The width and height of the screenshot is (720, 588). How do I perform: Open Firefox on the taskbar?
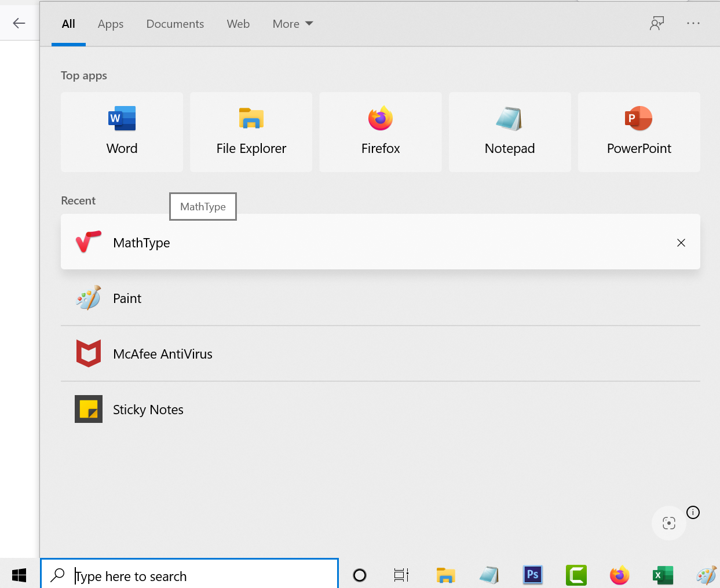pos(620,575)
